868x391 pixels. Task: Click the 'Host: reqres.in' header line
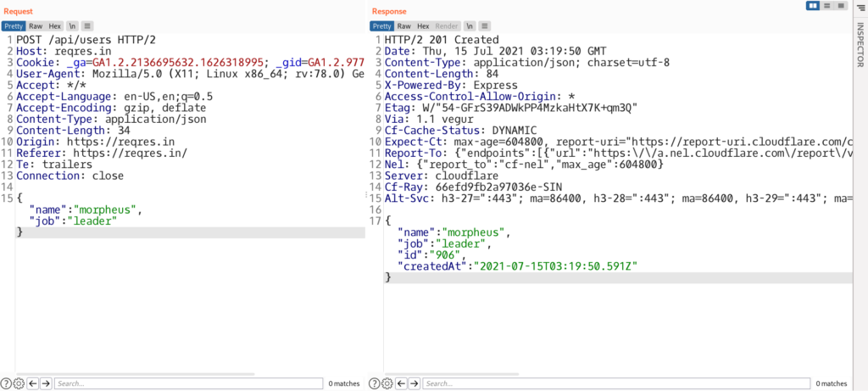point(63,52)
